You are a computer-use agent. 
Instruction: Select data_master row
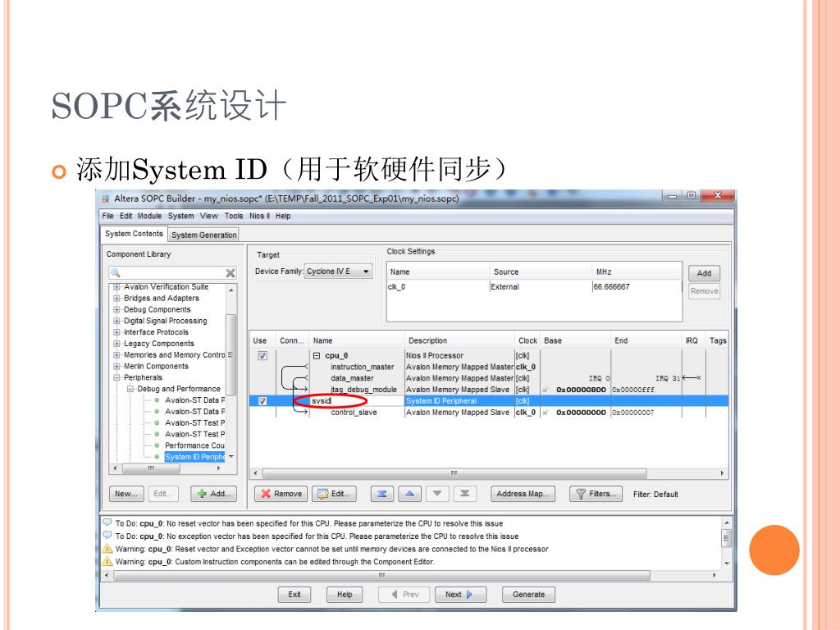point(352,378)
